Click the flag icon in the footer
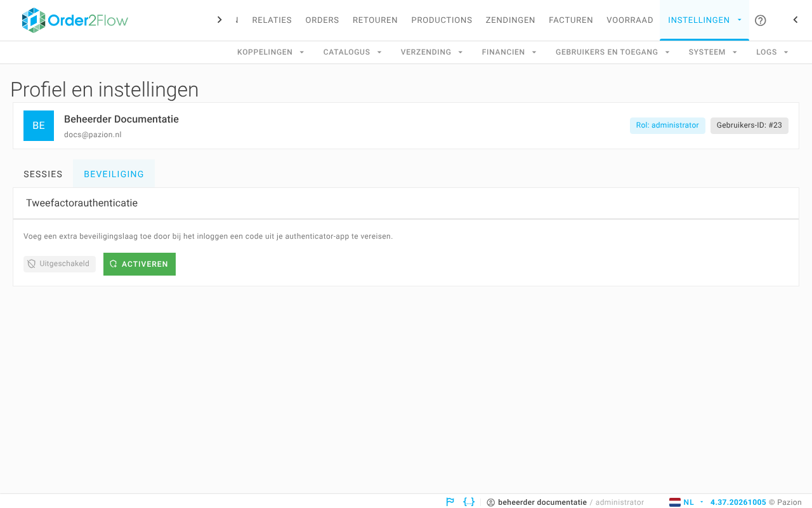The width and height of the screenshot is (812, 508). 450,502
